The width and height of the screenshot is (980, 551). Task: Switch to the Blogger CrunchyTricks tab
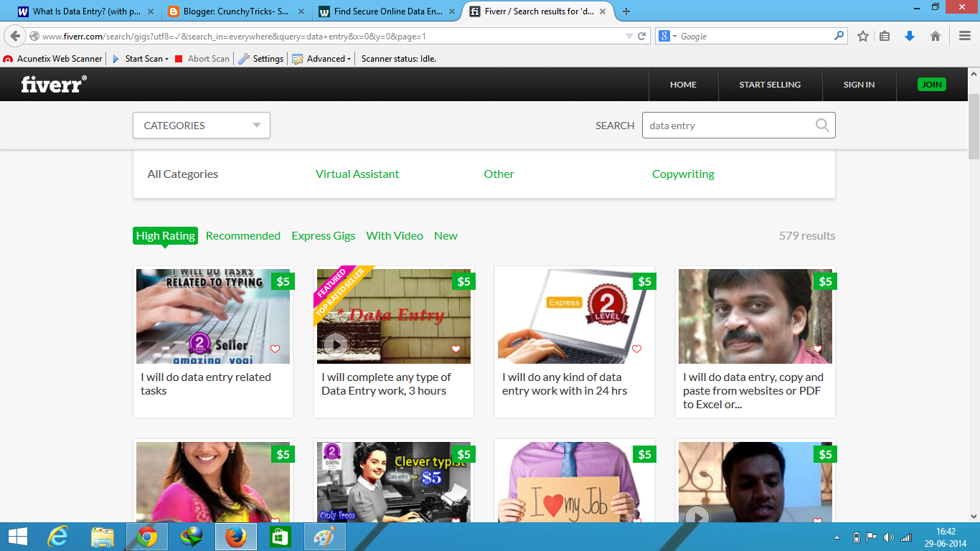pyautogui.click(x=237, y=11)
